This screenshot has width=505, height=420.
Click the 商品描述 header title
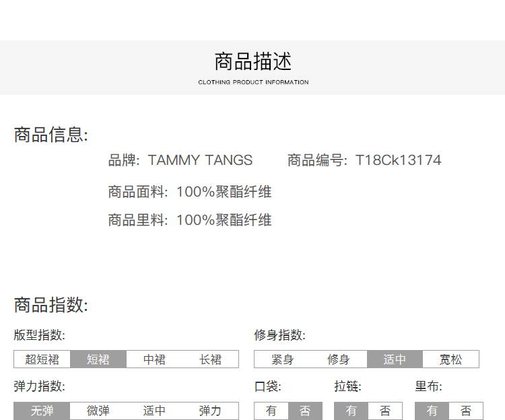pyautogui.click(x=253, y=61)
